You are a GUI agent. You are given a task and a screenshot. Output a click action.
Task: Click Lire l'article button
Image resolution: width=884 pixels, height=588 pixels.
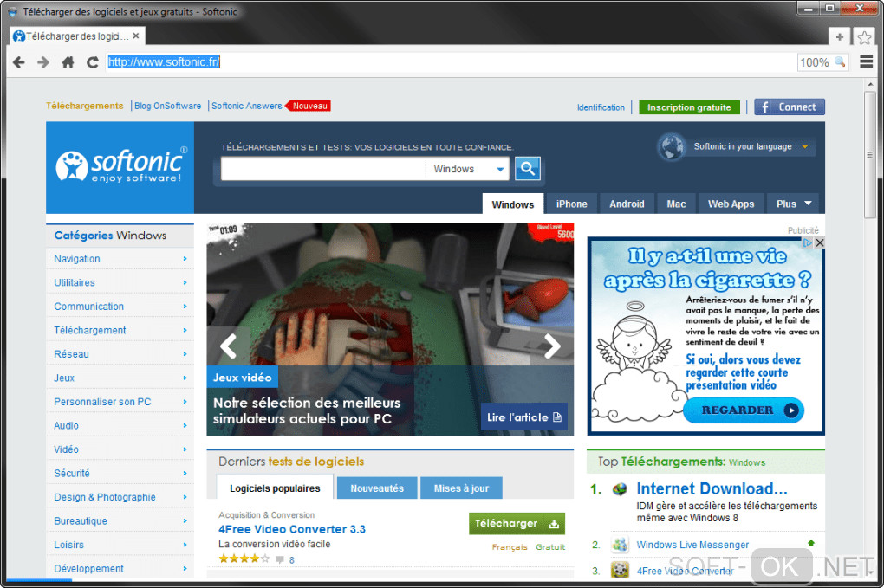(523, 417)
